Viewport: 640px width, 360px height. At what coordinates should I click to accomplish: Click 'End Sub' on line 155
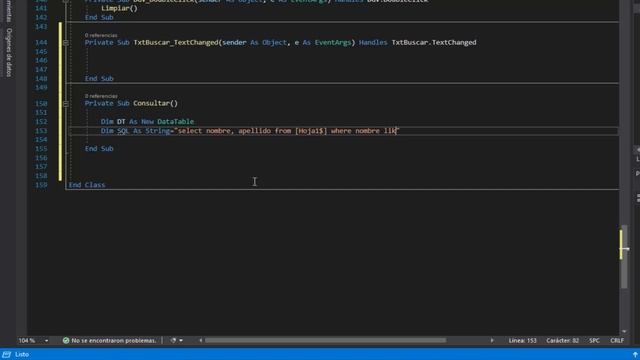[x=99, y=149]
